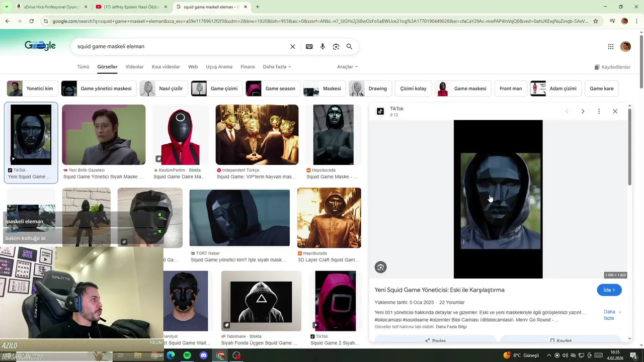
Task: Open Spotify from the taskbar
Action: (187, 355)
